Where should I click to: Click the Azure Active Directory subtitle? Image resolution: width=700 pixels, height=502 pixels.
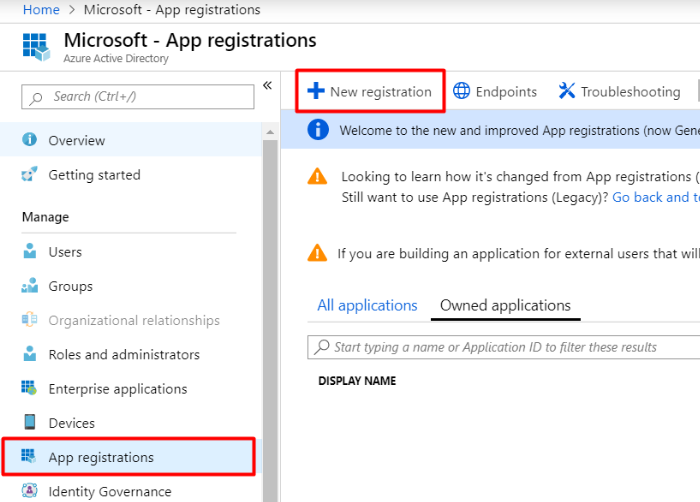click(116, 59)
